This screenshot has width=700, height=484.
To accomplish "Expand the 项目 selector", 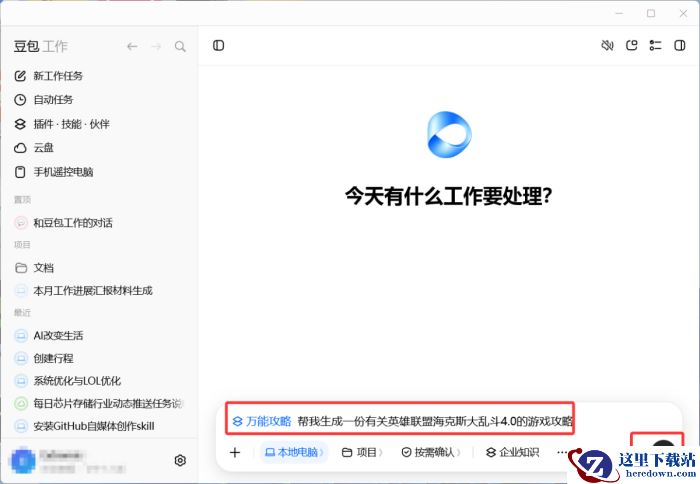I will click(362, 452).
